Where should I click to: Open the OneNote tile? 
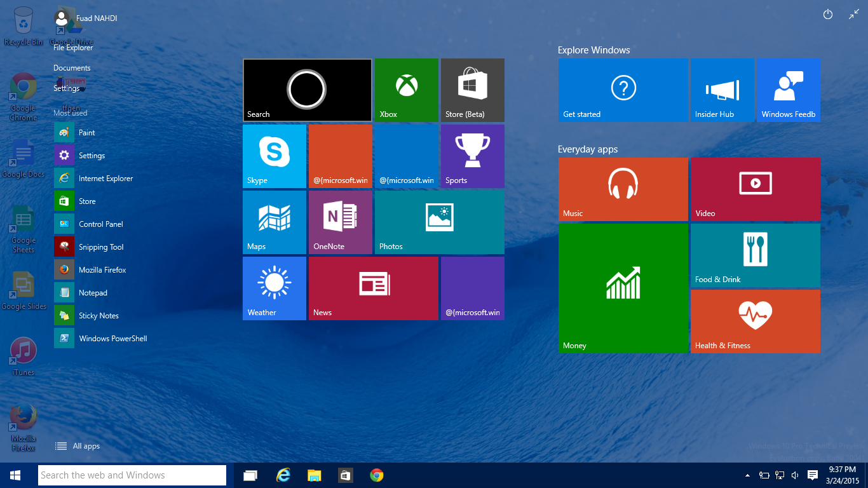pos(340,222)
